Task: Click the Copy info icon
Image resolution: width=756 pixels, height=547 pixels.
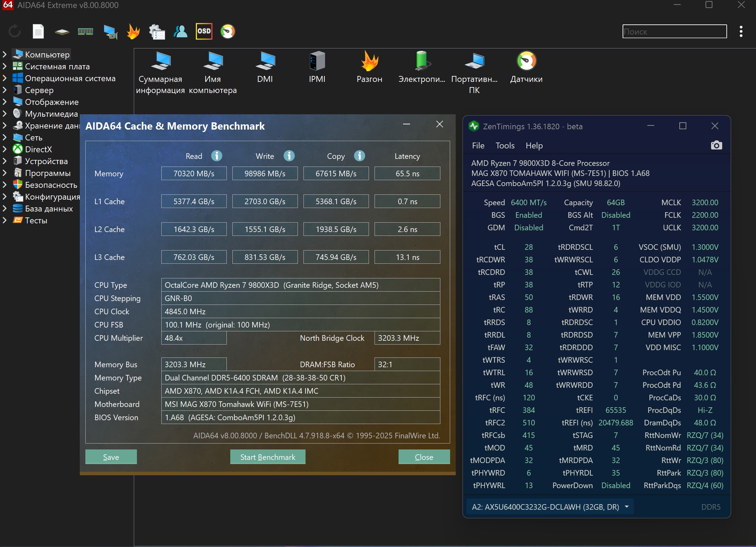Action: tap(360, 156)
